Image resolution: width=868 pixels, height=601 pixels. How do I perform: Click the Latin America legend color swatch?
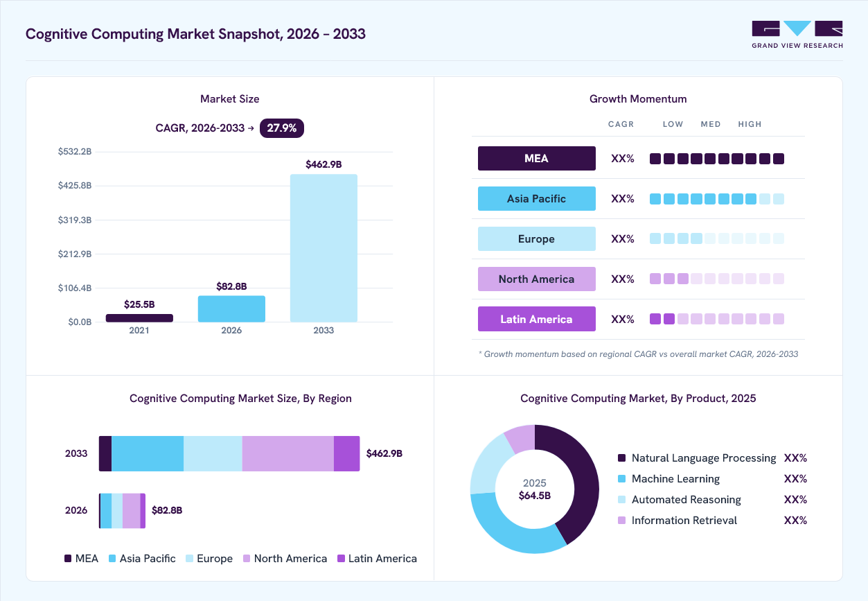point(341,558)
